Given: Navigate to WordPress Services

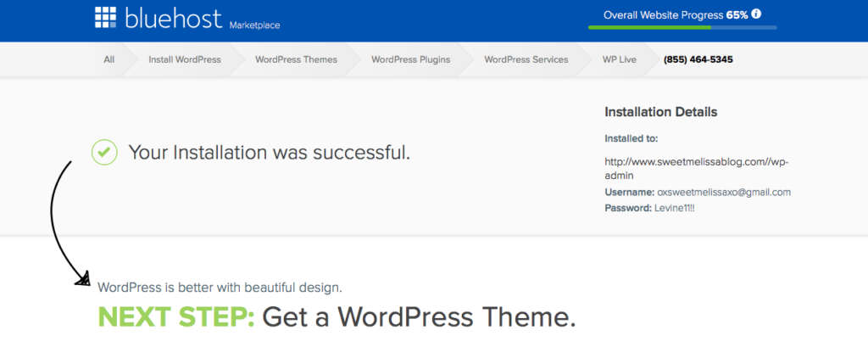Looking at the screenshot, I should point(526,59).
